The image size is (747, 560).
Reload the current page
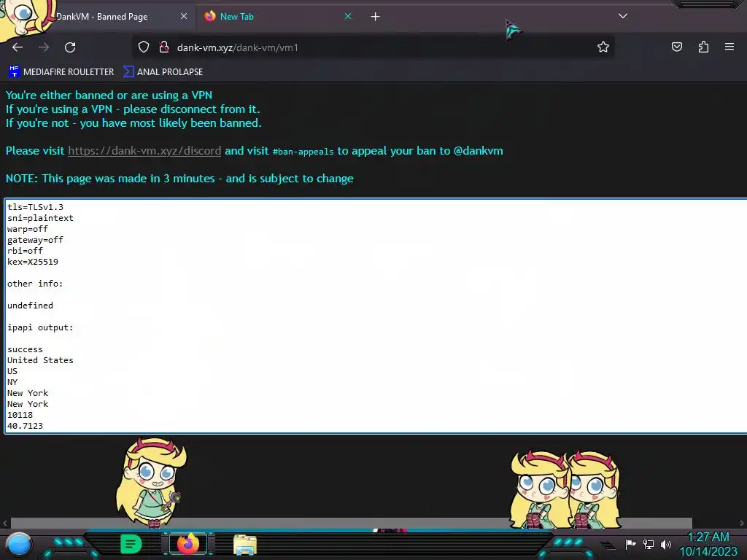tap(70, 47)
